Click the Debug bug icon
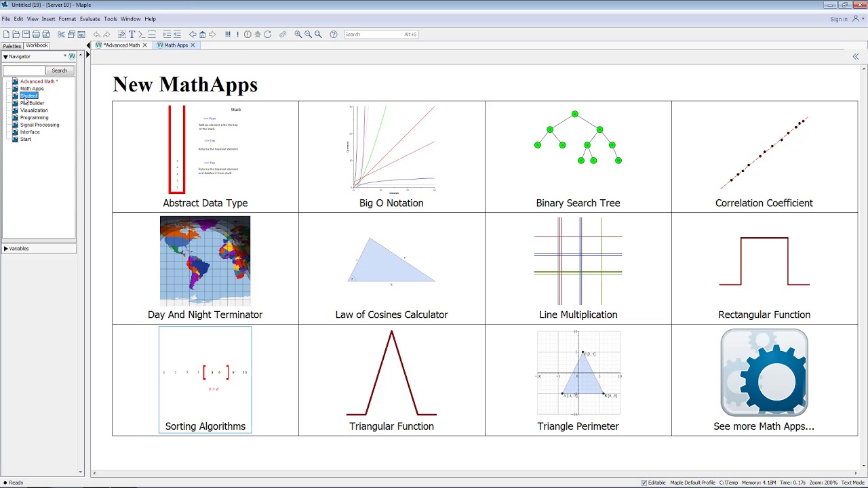The width and height of the screenshot is (868, 488). (258, 34)
